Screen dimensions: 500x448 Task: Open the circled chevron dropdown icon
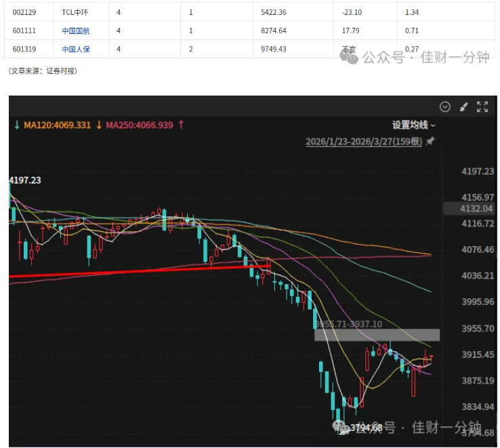(x=445, y=106)
